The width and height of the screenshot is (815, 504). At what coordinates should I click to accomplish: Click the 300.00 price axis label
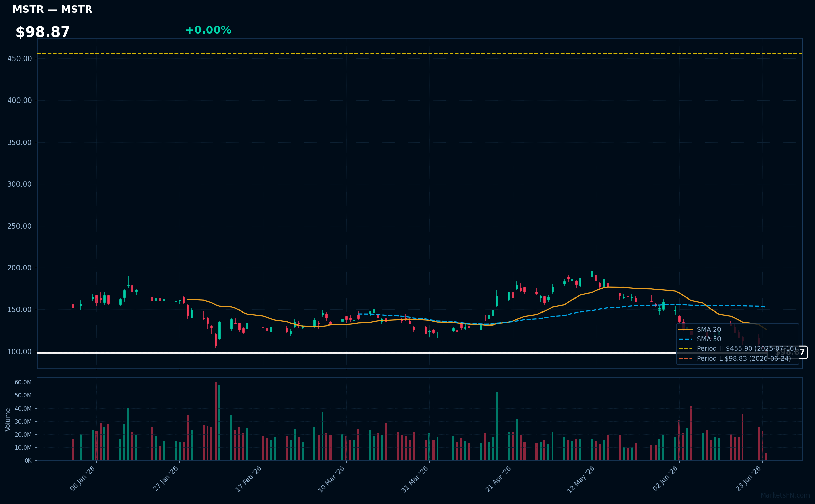pos(20,184)
